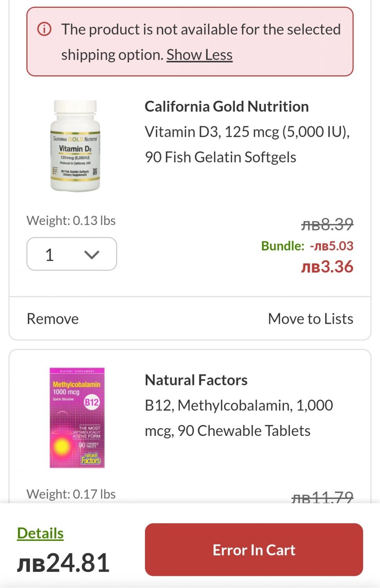
Task: Open the quantity dropdown showing 1
Action: click(x=72, y=254)
